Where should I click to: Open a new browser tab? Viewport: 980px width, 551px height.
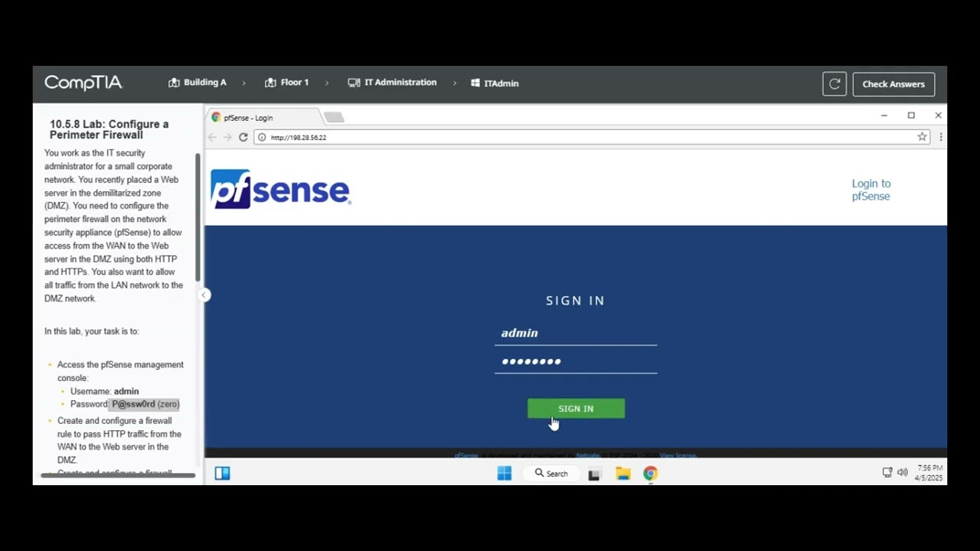coord(334,117)
